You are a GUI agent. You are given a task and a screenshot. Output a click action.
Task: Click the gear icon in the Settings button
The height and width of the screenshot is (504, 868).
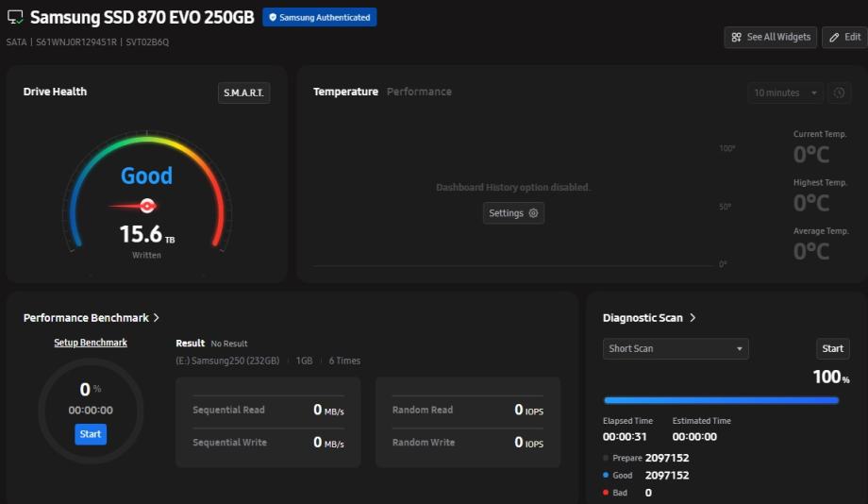point(533,213)
